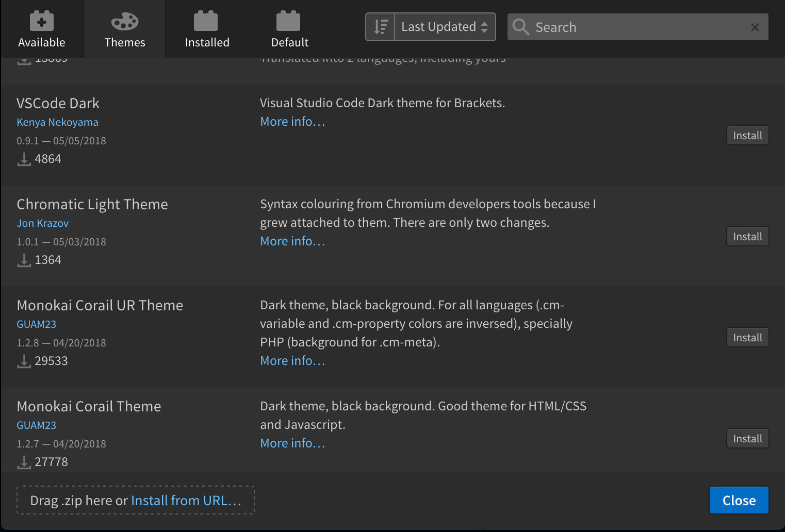
Task: Click the search magnifier icon
Action: [x=520, y=26]
